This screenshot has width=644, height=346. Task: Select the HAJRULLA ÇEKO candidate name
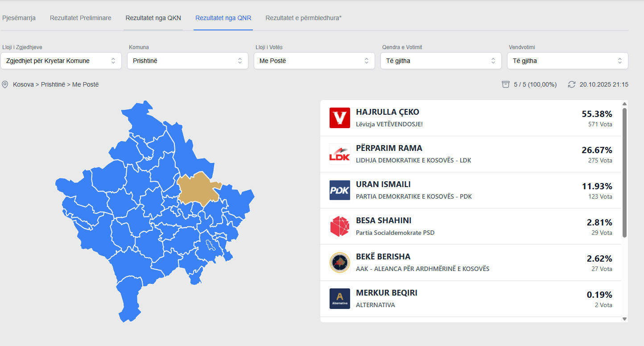coord(387,112)
